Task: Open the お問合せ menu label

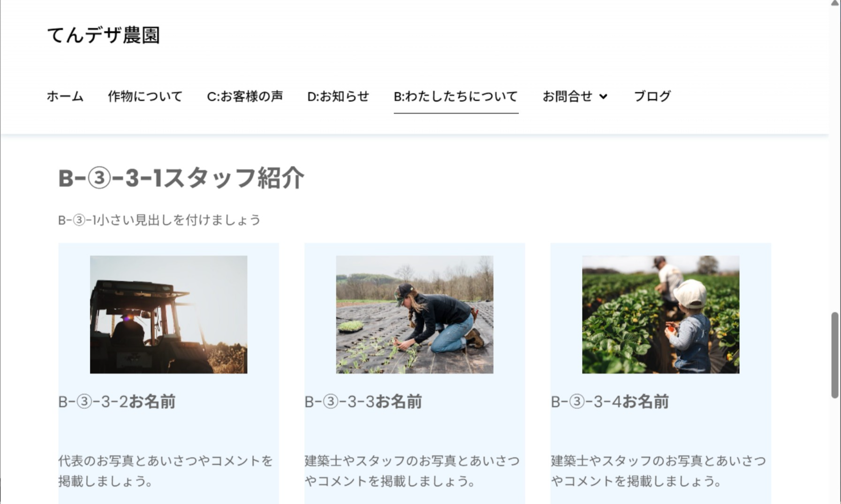Action: pyautogui.click(x=568, y=97)
